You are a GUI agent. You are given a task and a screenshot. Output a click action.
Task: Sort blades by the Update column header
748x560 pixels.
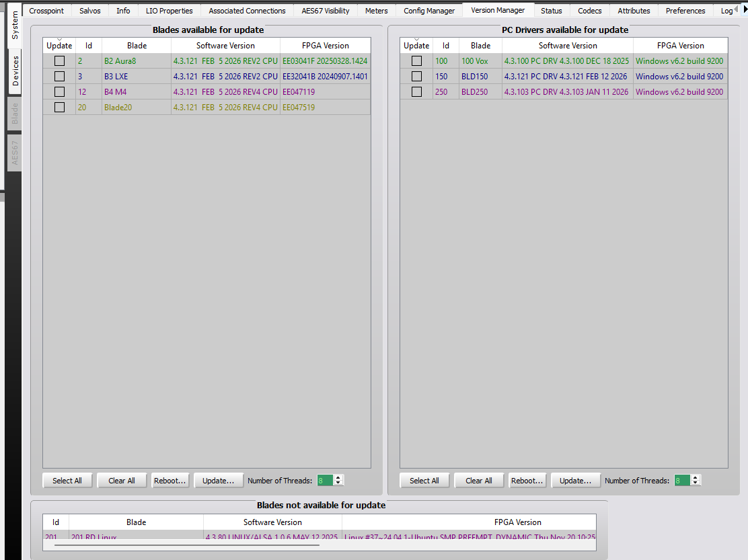[59, 46]
